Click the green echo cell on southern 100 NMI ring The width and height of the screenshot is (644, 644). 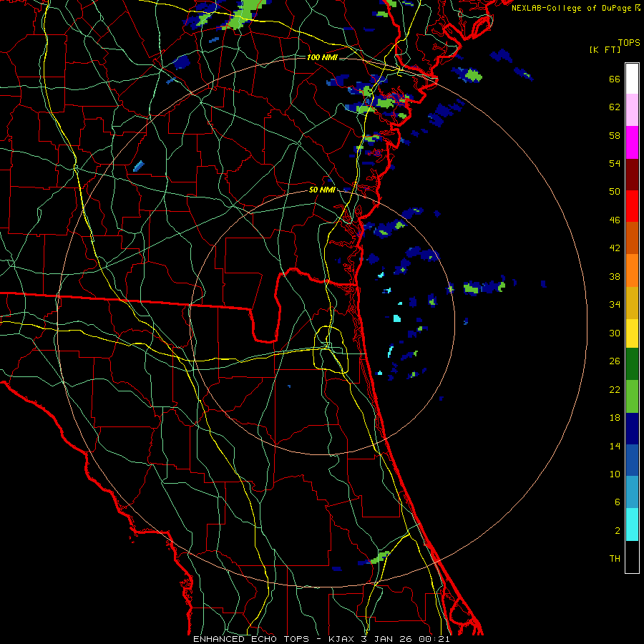[x=380, y=557]
